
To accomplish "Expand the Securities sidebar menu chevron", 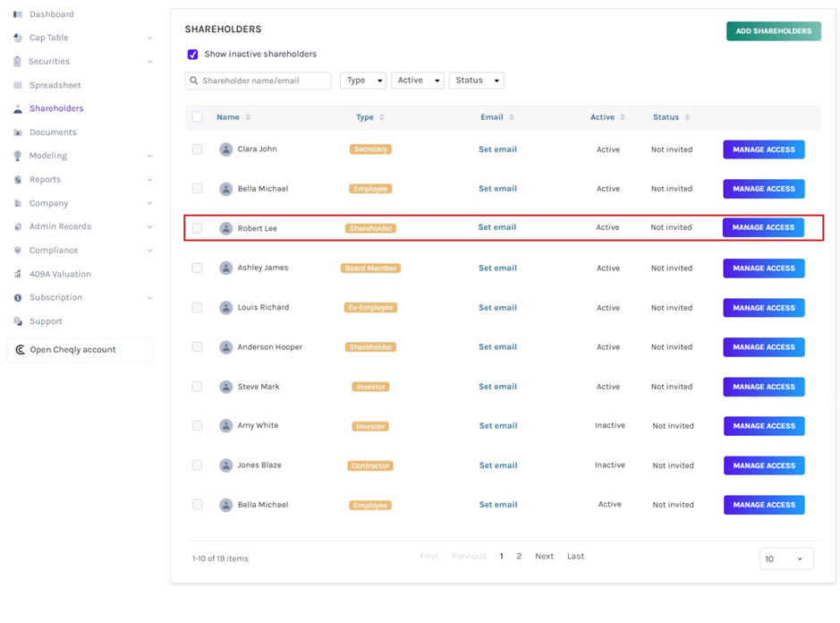I will tap(150, 62).
